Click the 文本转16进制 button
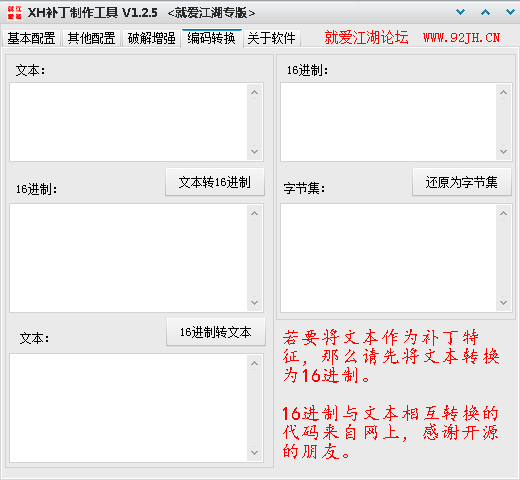 pos(215,182)
